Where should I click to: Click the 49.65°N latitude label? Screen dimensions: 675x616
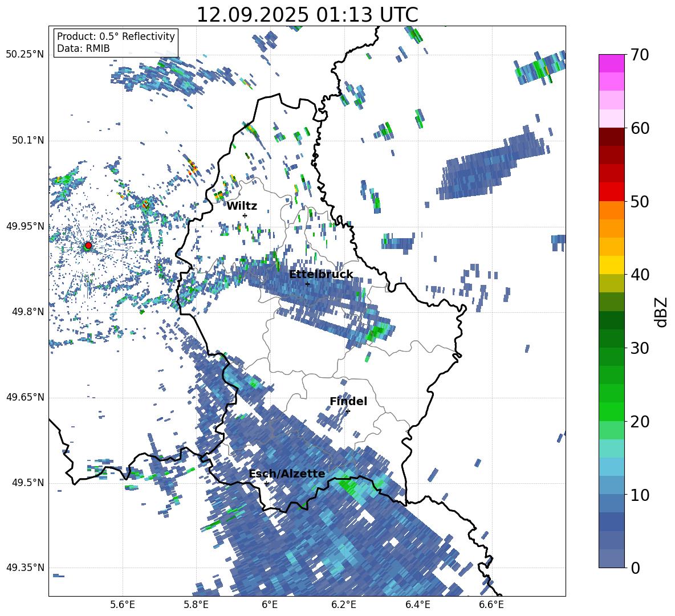coord(25,397)
